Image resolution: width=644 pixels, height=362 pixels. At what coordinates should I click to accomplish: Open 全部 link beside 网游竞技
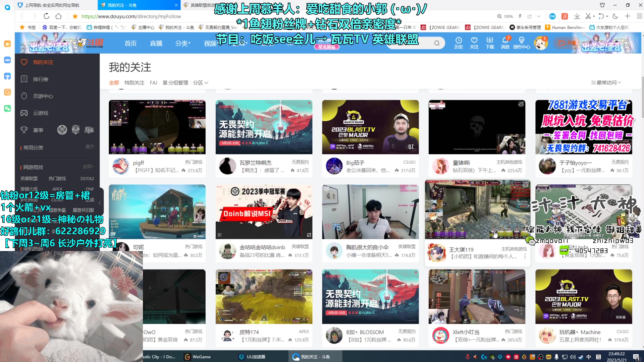[88, 166]
